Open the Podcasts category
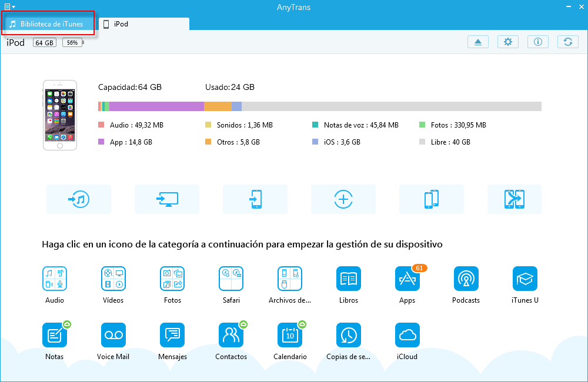Screen dimensions: 588x382 [x=466, y=279]
